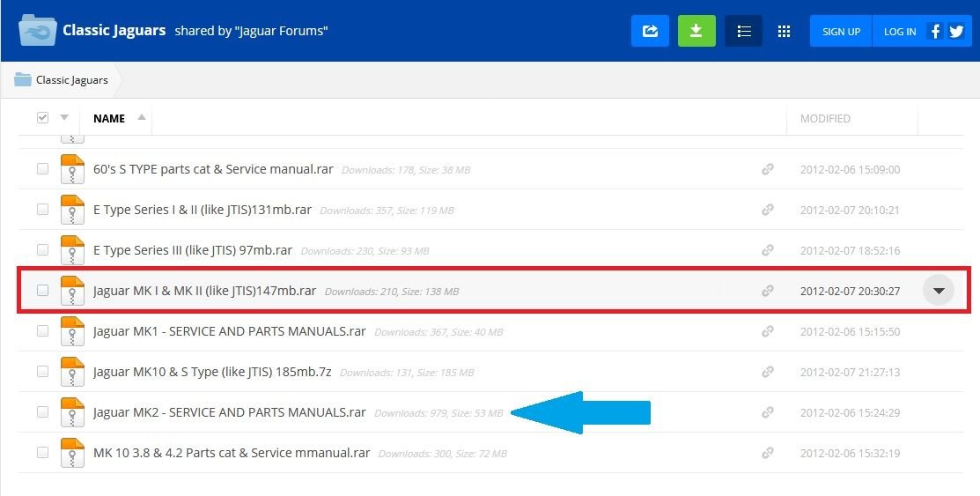Open selection dropdown arrow beside header checkbox
This screenshot has width=980, height=496.
pyautogui.click(x=64, y=117)
